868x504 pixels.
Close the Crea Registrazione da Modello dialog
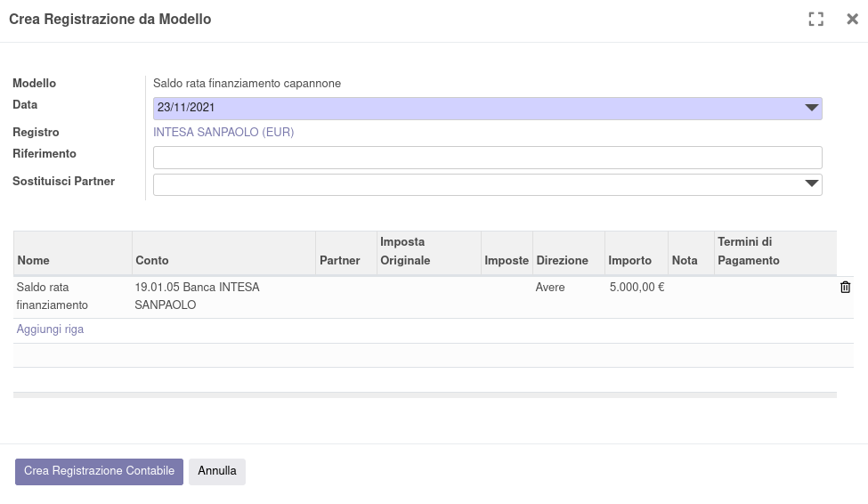[x=852, y=20]
